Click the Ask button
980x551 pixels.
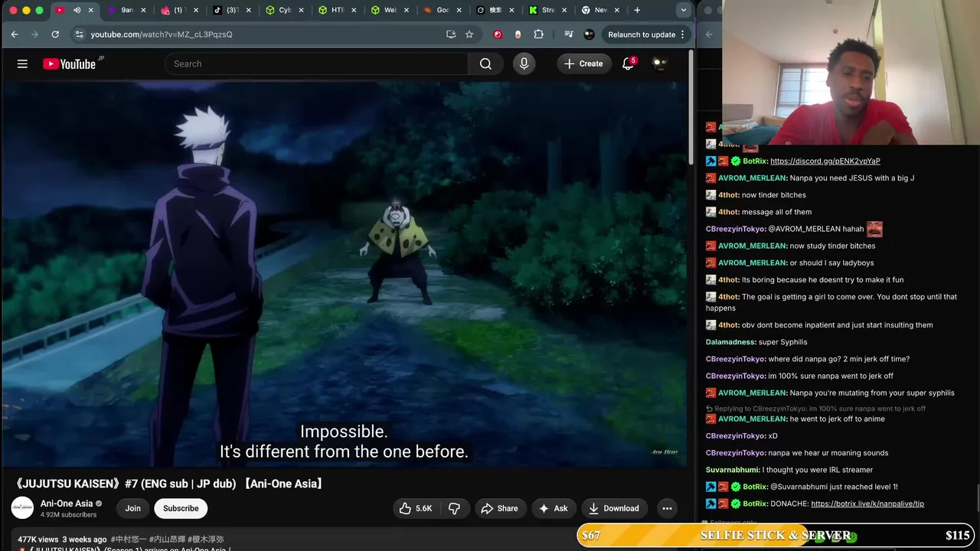tap(553, 508)
